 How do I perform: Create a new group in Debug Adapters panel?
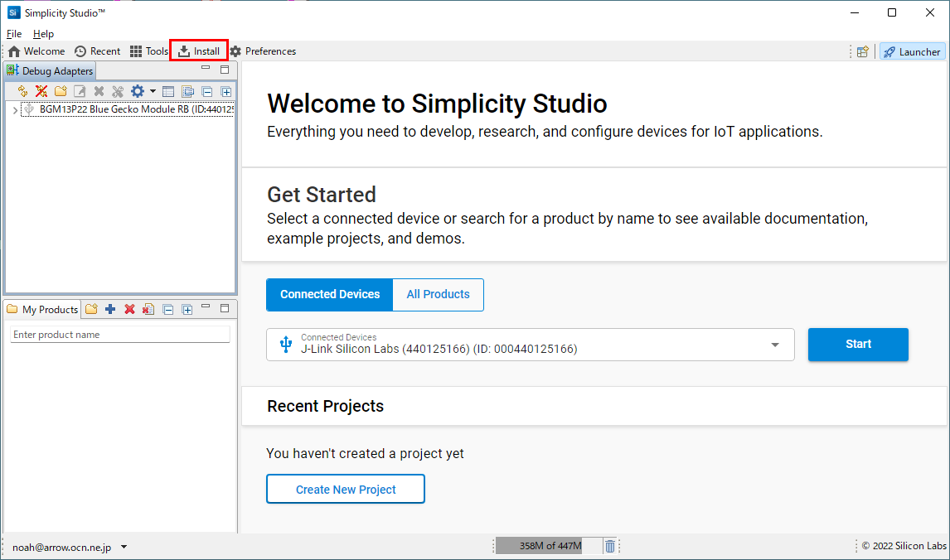tap(59, 91)
